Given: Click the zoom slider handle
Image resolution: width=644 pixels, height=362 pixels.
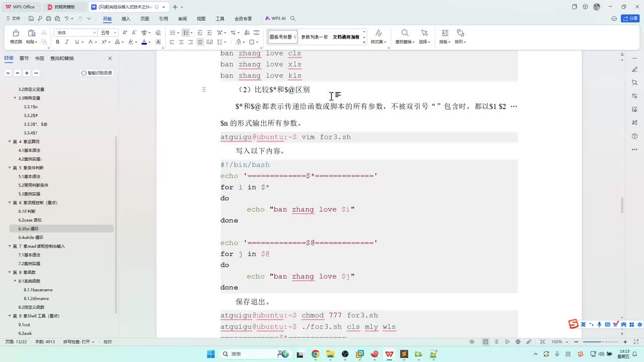Looking at the screenshot, I should [x=602, y=342].
